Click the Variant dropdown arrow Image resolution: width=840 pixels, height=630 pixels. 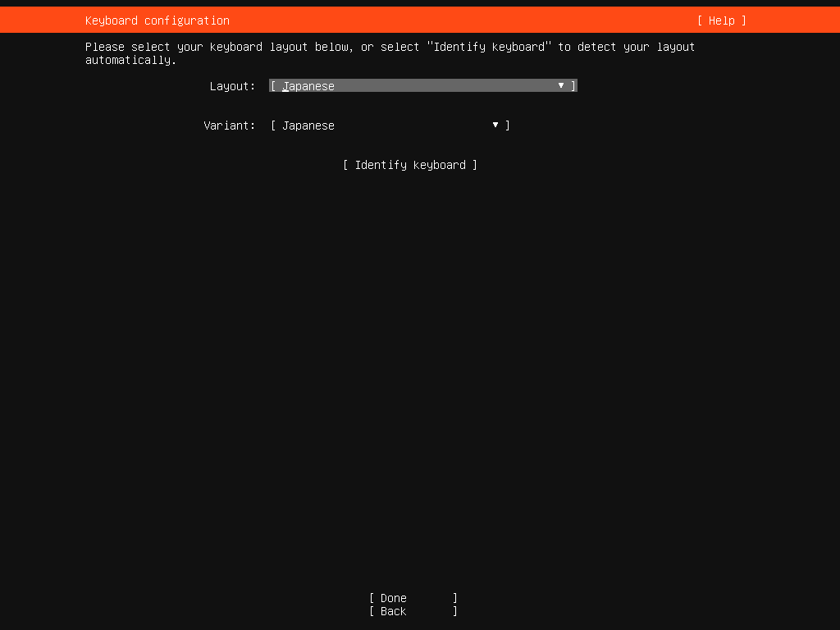click(x=495, y=125)
